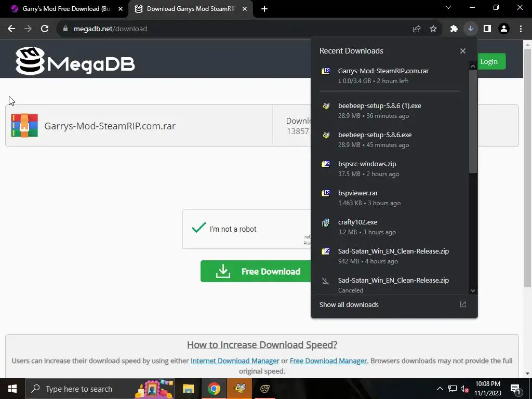Click Show all downloads
Viewport: 532px width, 399px height.
(x=349, y=304)
